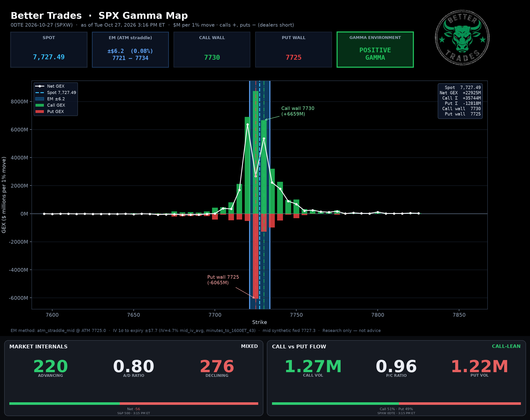Click the CALL vs PUT FLOW heading
Viewport: 530px width, 420px height.
click(299, 347)
